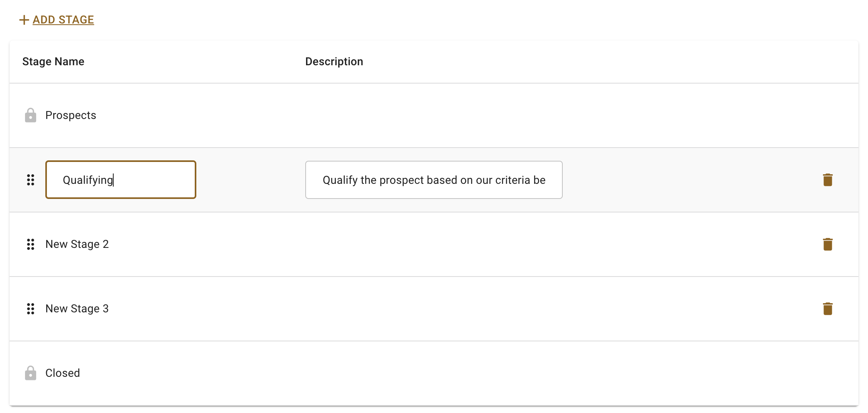Delete New Stage 3 using trash icon
The image size is (868, 413).
[x=828, y=309]
